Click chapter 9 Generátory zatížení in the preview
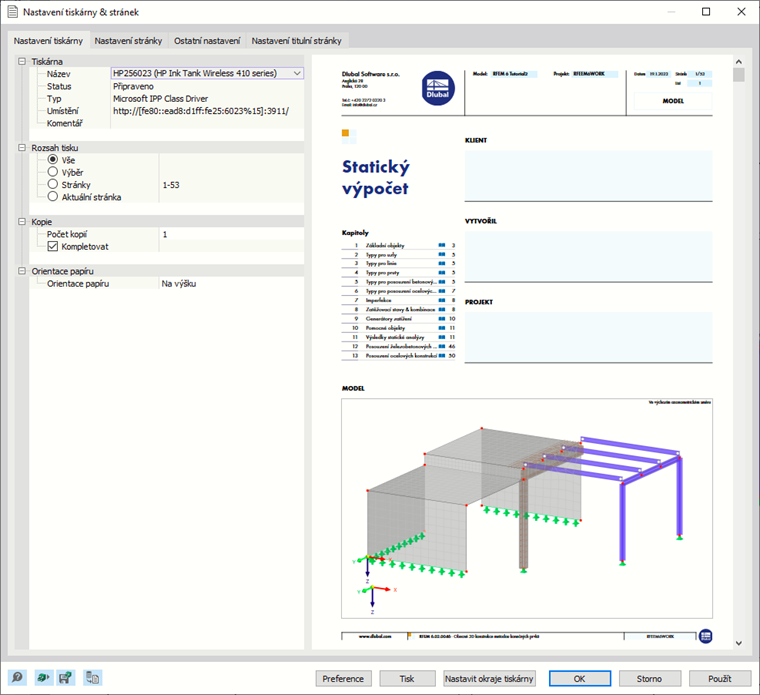 398,318
